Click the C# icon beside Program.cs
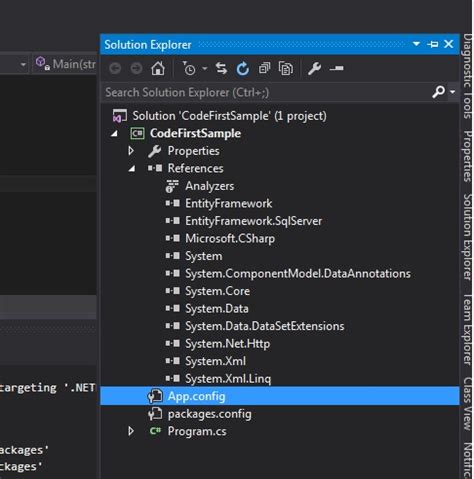This screenshot has width=474, height=479. (155, 431)
